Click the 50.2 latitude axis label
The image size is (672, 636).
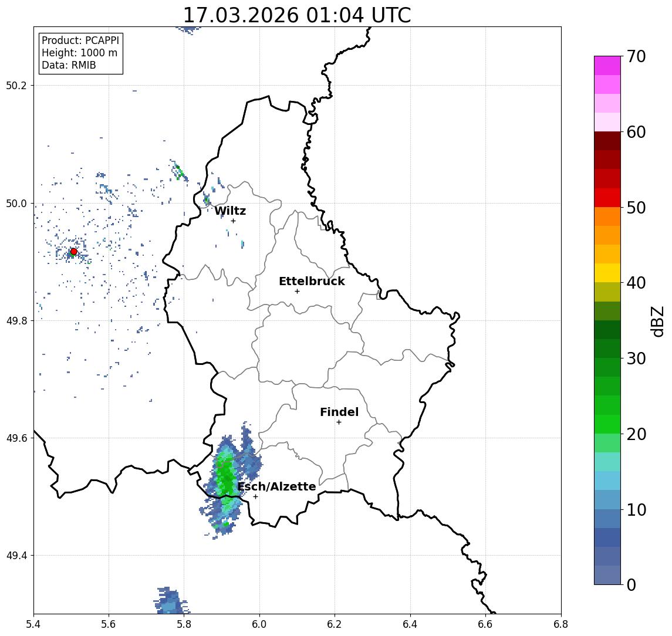coord(16,85)
